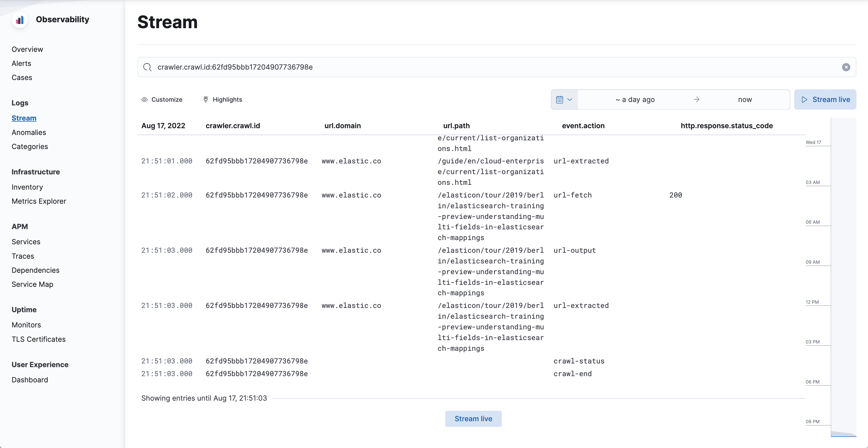This screenshot has height=448, width=868.
Task: Click the Observability logo icon
Action: pos(20,20)
